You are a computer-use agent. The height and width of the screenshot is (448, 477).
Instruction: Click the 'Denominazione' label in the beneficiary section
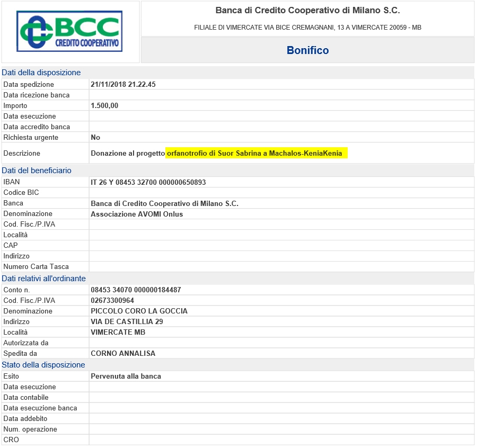click(x=28, y=213)
